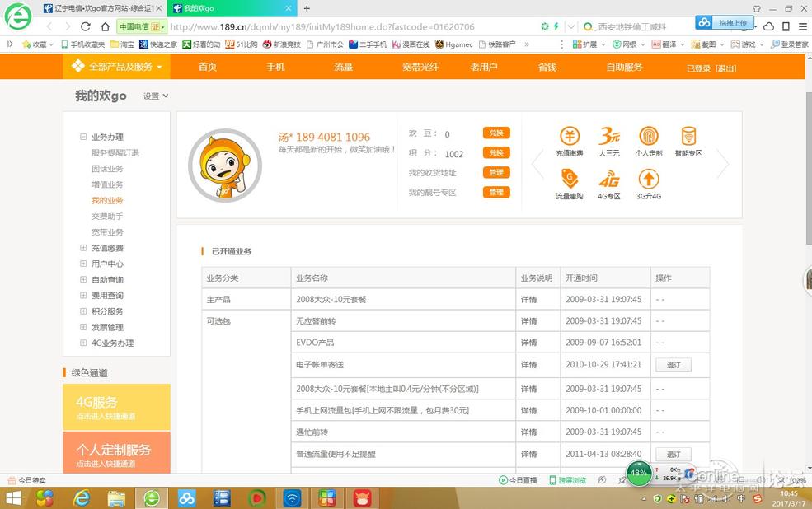
Task: Open 老用户 in the navigation bar
Action: pyautogui.click(x=484, y=67)
